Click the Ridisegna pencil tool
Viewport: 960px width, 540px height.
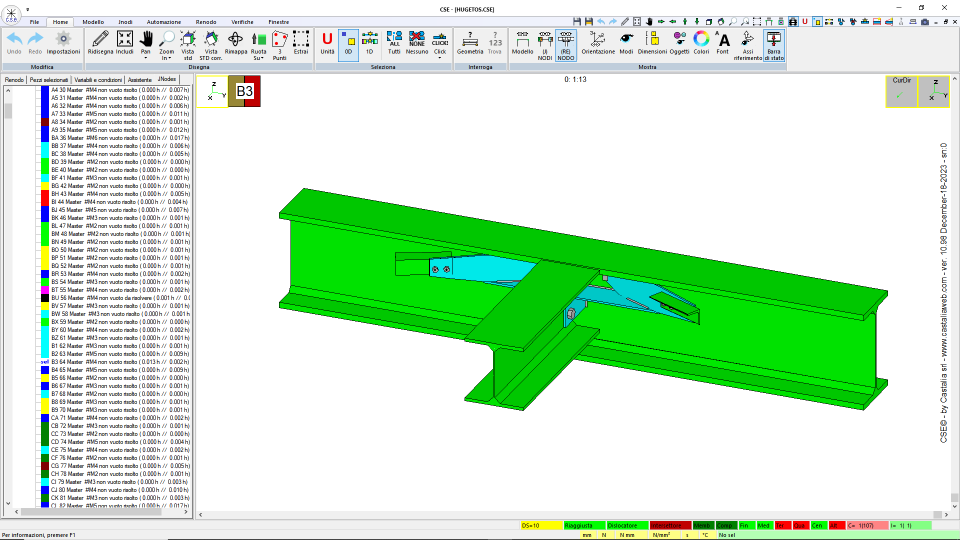click(100, 40)
